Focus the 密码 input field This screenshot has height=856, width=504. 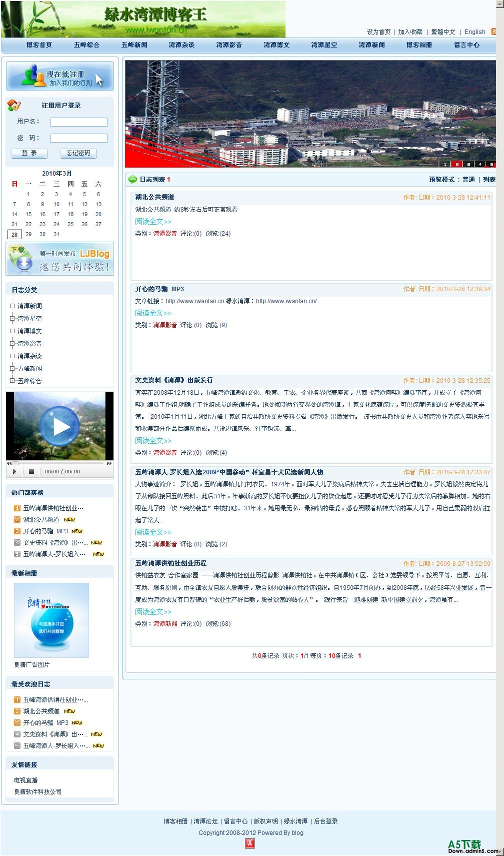click(x=79, y=138)
